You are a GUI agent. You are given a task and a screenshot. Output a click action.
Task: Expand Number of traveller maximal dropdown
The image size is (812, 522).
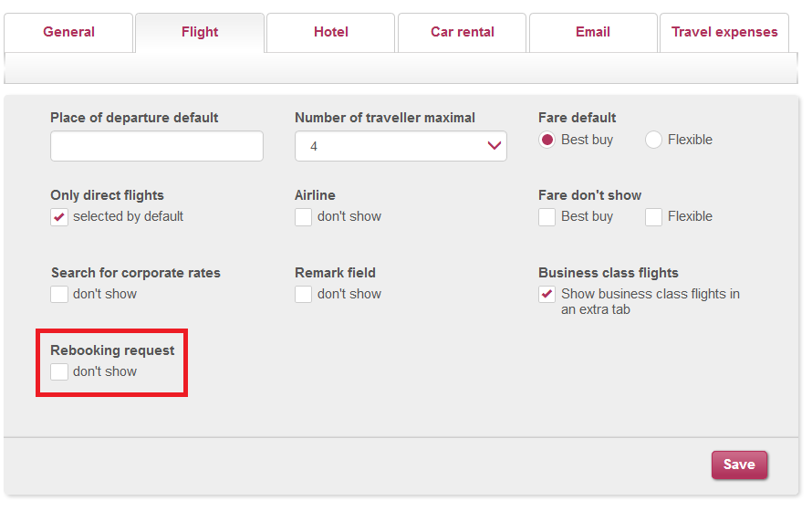click(401, 146)
